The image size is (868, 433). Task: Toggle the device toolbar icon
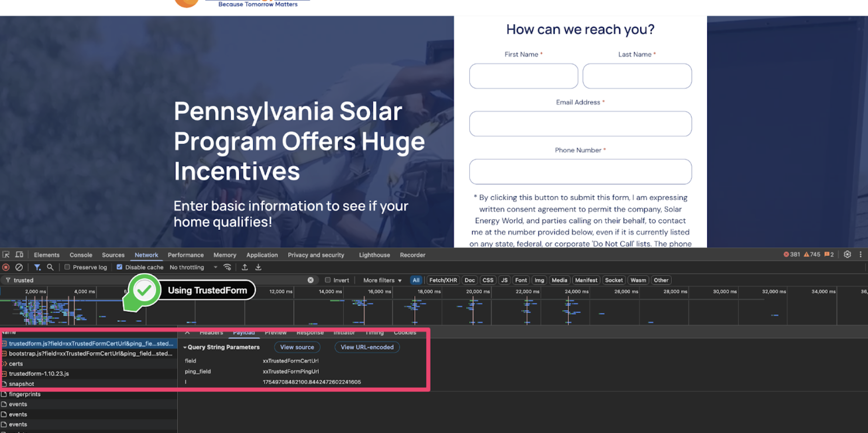[19, 255]
